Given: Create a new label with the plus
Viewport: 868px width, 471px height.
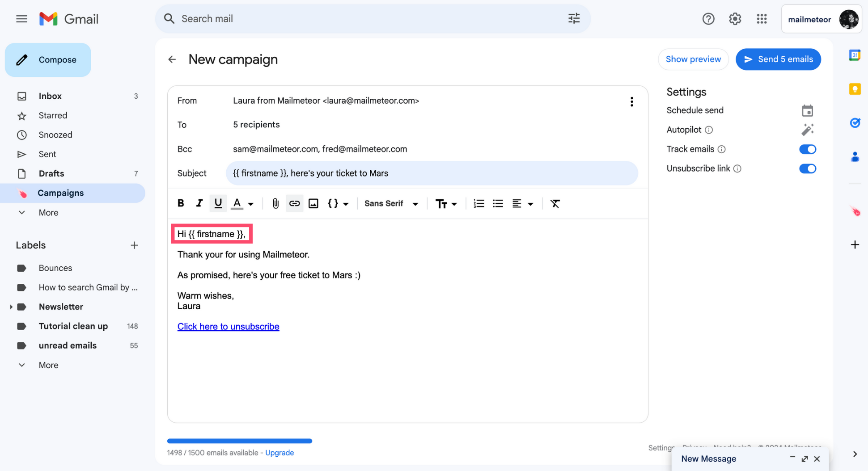Looking at the screenshot, I should pyautogui.click(x=134, y=245).
